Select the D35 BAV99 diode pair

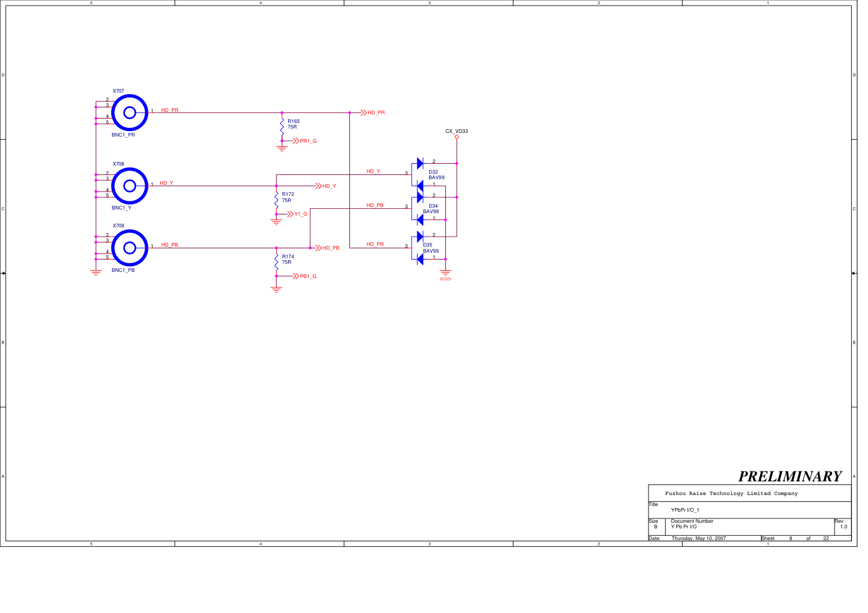(420, 248)
